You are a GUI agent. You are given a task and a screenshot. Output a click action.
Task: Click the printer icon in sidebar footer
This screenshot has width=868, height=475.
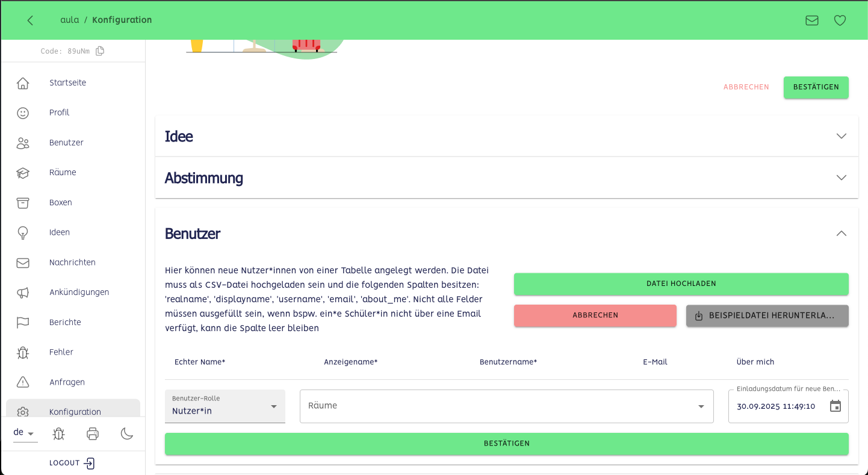[x=93, y=433]
